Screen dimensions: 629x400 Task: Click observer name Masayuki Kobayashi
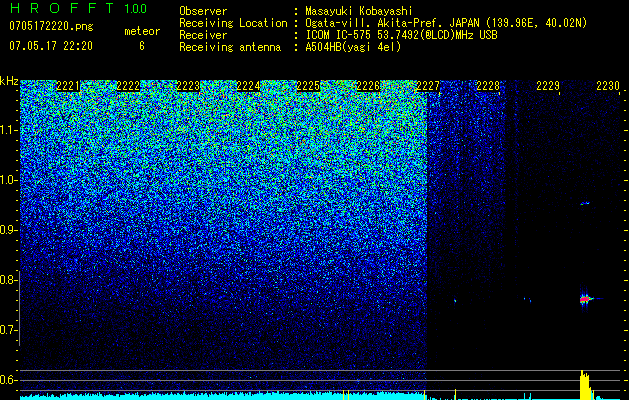point(359,11)
